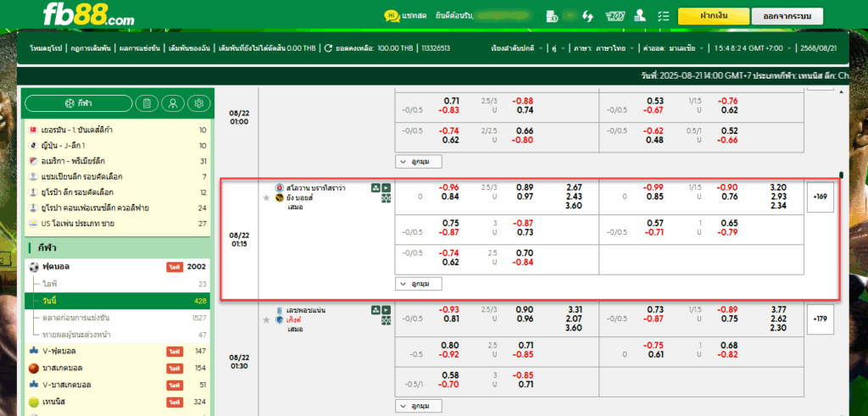Click the yellow ฝากเงิน deposit button
This screenshot has width=868, height=416.
pos(714,16)
